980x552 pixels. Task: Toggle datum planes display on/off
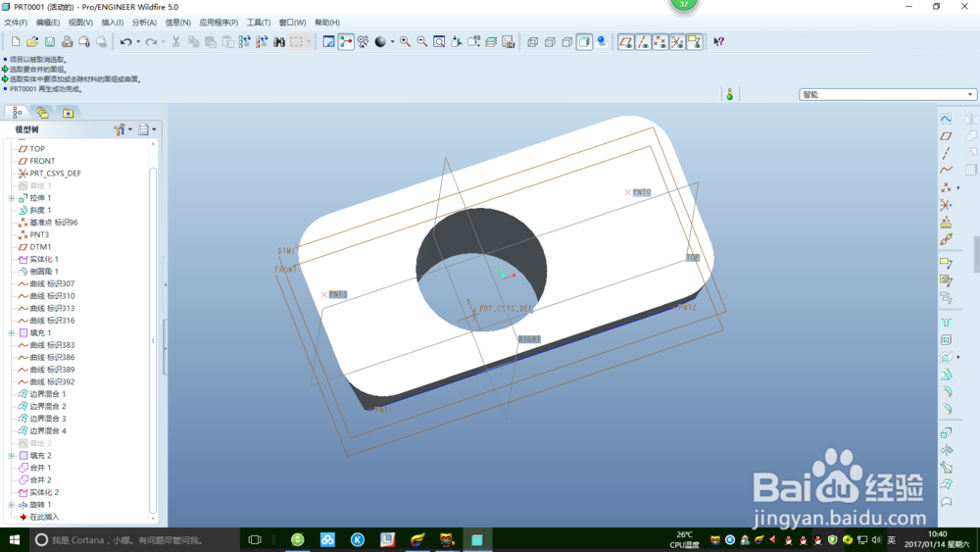tap(626, 42)
